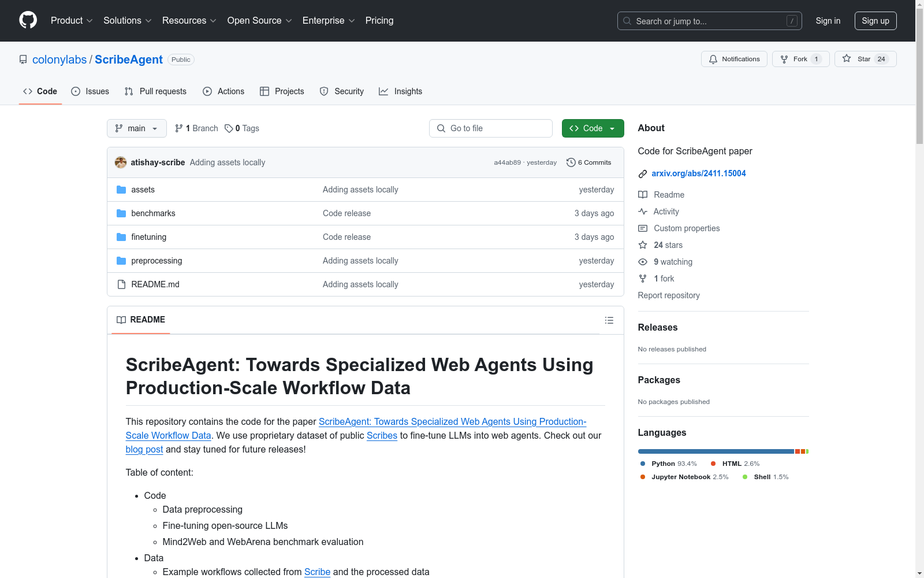Click the Sign up button
Viewport: 924px width, 578px height.
click(875, 21)
